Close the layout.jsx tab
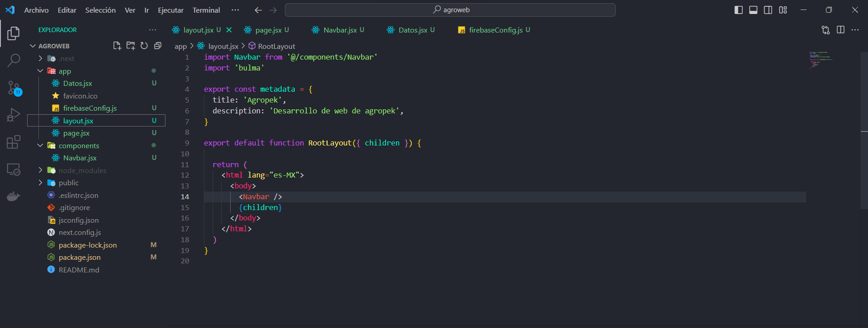868x328 pixels. tap(229, 30)
